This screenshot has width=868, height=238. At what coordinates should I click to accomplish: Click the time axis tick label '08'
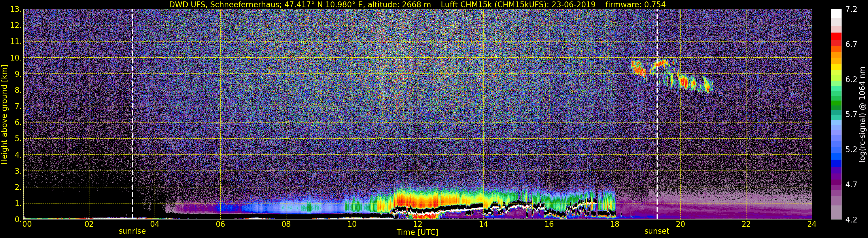pyautogui.click(x=286, y=224)
